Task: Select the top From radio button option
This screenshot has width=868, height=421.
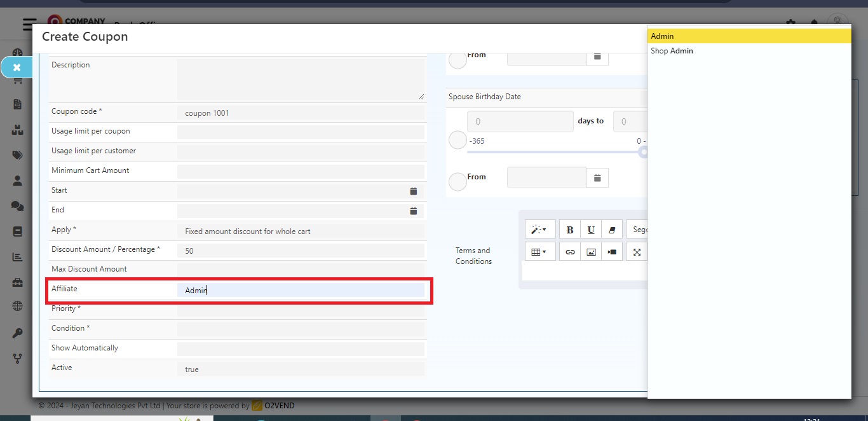Action: tap(457, 60)
